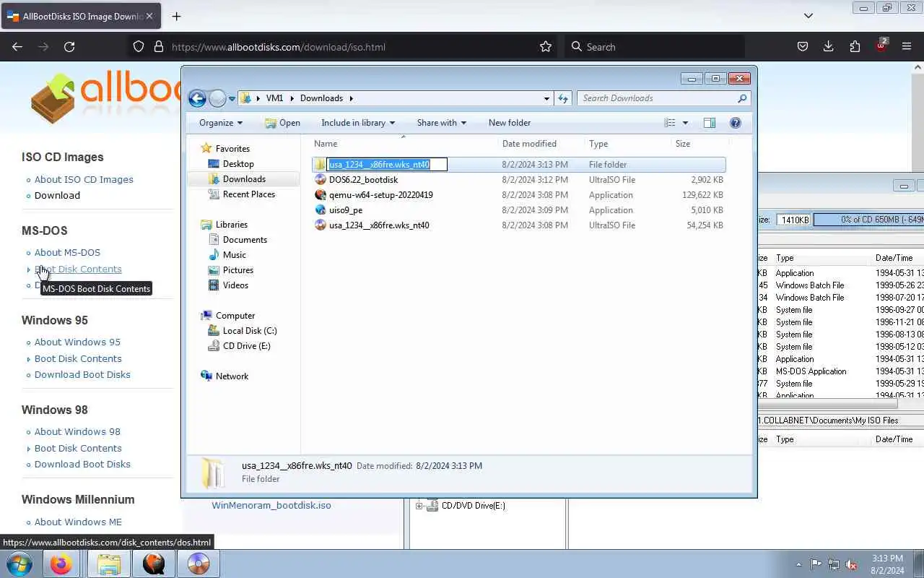Viewport: 924px width, 578px height.
Task: Click the renaming folder's icon
Action: pos(321,165)
